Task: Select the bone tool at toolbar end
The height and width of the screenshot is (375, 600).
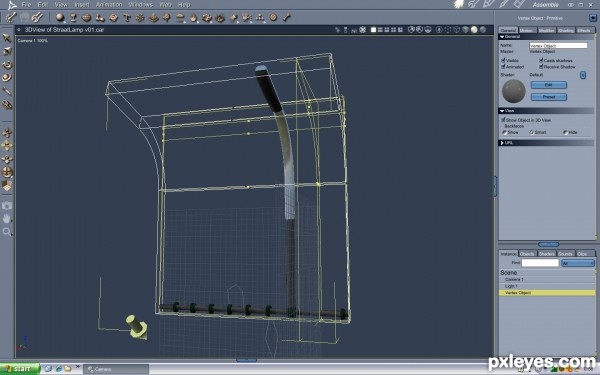Action: tap(287, 17)
